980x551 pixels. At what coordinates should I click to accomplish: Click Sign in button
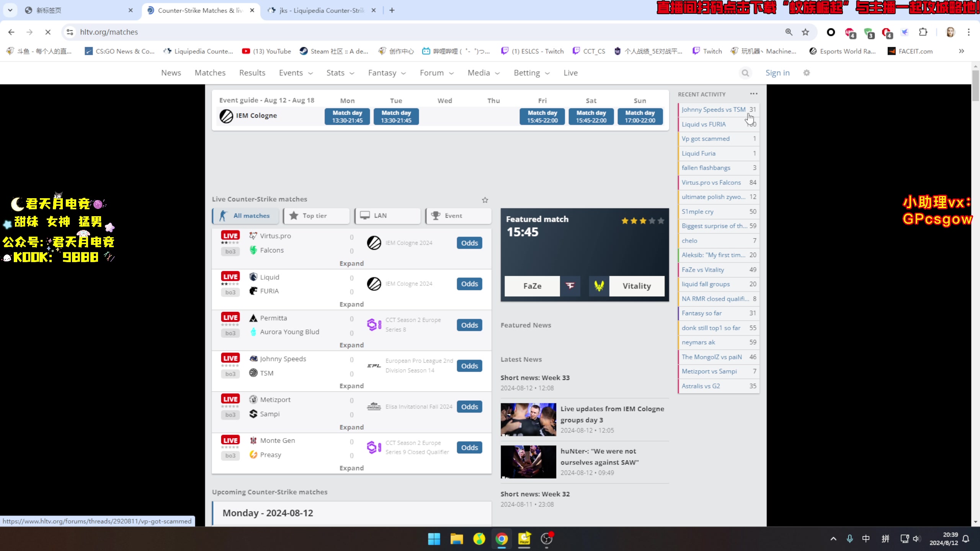point(777,73)
